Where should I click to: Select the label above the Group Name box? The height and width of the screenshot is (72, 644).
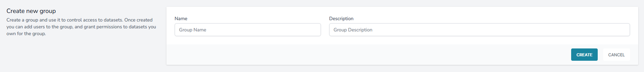tap(181, 19)
